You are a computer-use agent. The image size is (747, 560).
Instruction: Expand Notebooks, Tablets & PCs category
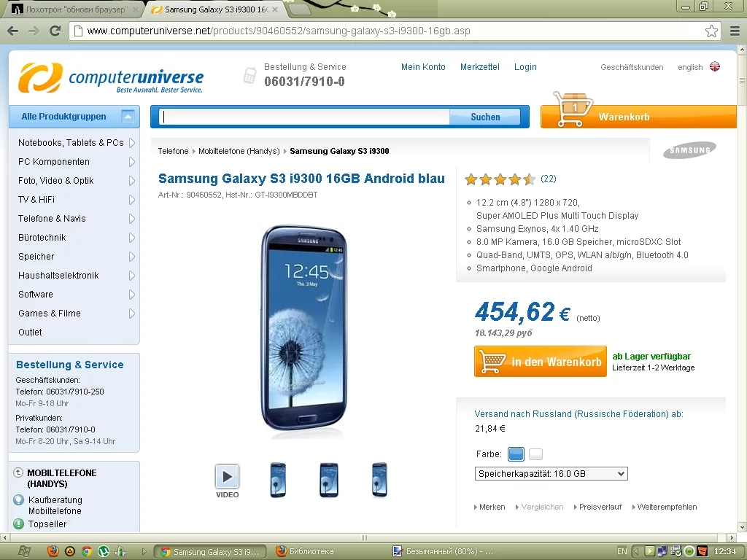(x=132, y=143)
